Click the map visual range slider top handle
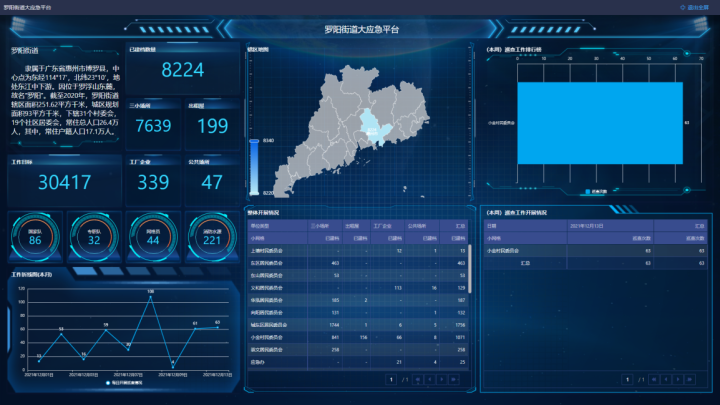 pos(253,141)
